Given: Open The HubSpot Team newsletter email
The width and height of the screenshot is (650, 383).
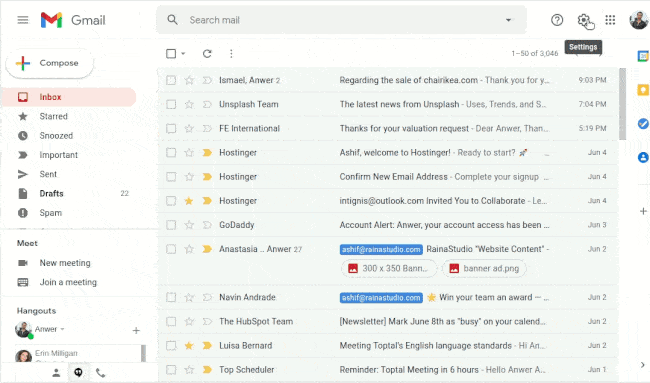Looking at the screenshot, I should [x=388, y=321].
